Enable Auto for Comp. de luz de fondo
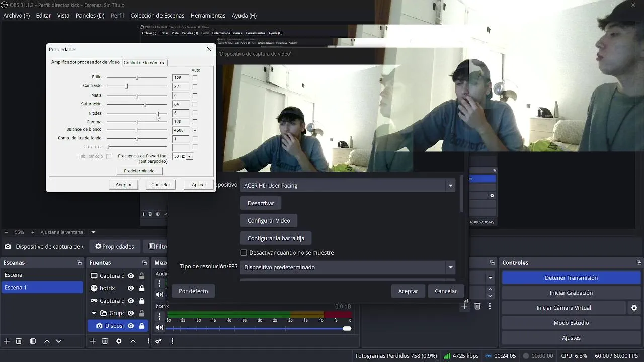 195,139
